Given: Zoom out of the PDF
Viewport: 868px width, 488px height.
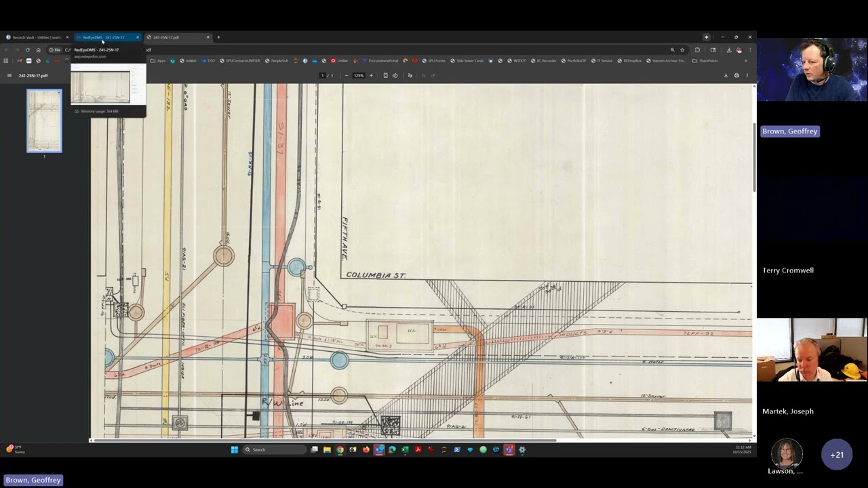Looking at the screenshot, I should click(x=347, y=75).
